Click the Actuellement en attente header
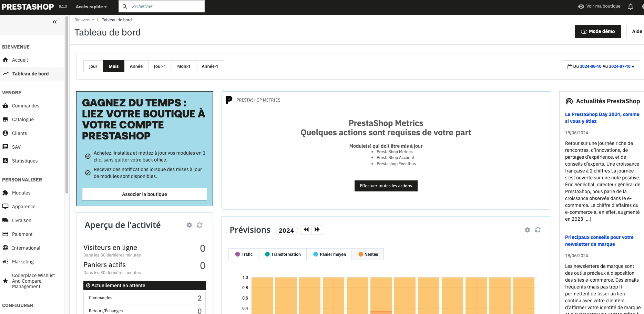 click(144, 285)
